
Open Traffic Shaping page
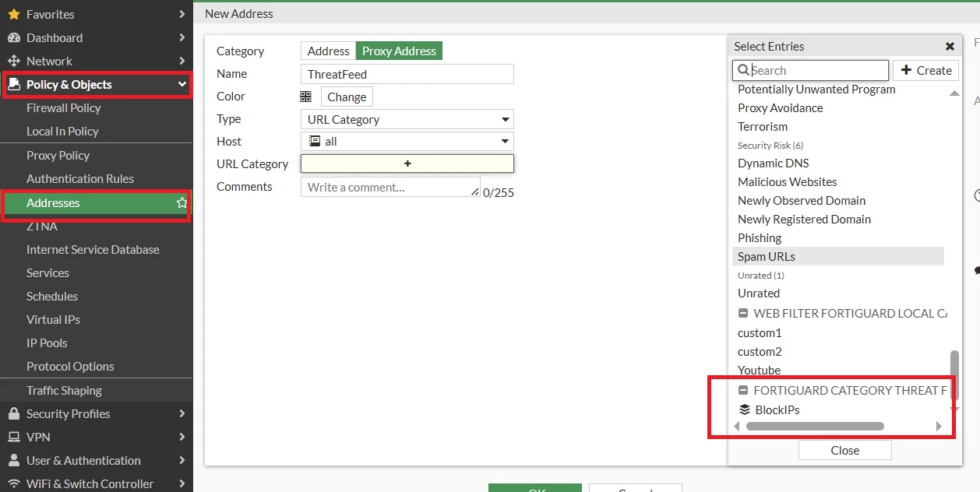point(64,390)
